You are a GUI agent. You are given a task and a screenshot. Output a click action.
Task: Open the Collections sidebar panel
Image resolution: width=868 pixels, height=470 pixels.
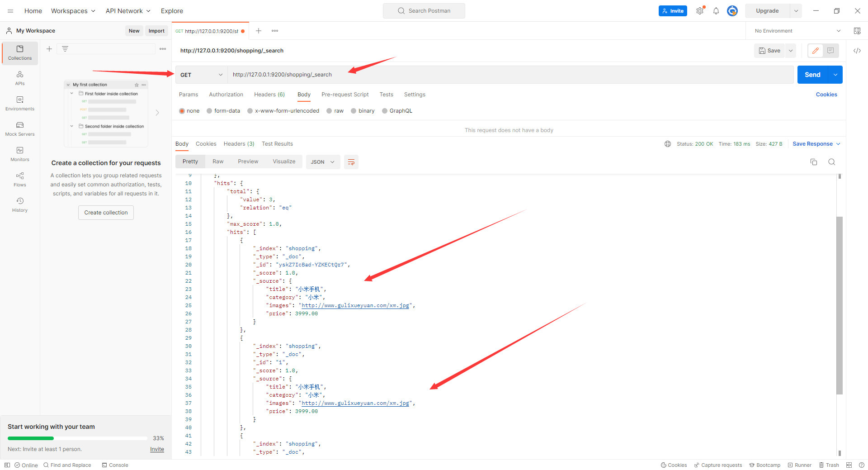pyautogui.click(x=20, y=53)
